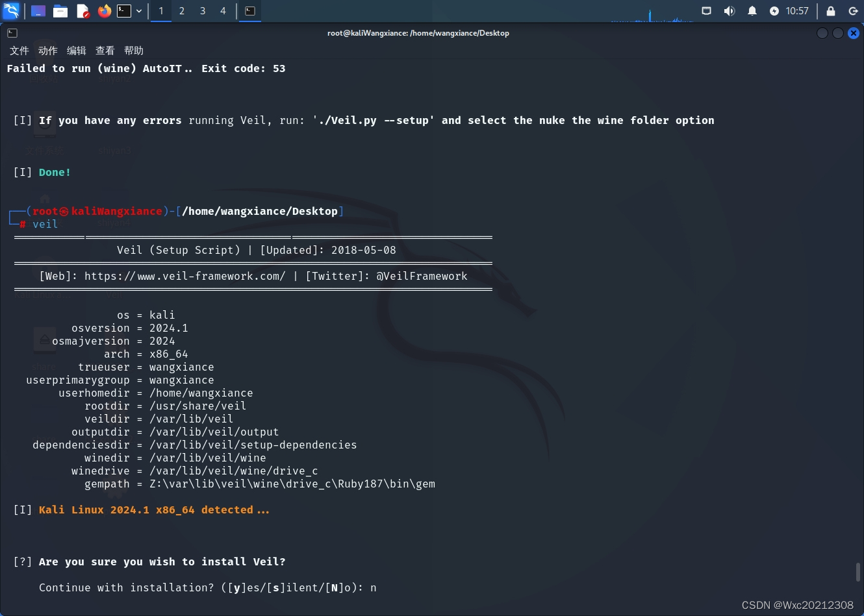Click the '/var/lib/veil/wine/drive_c' value

click(x=234, y=471)
